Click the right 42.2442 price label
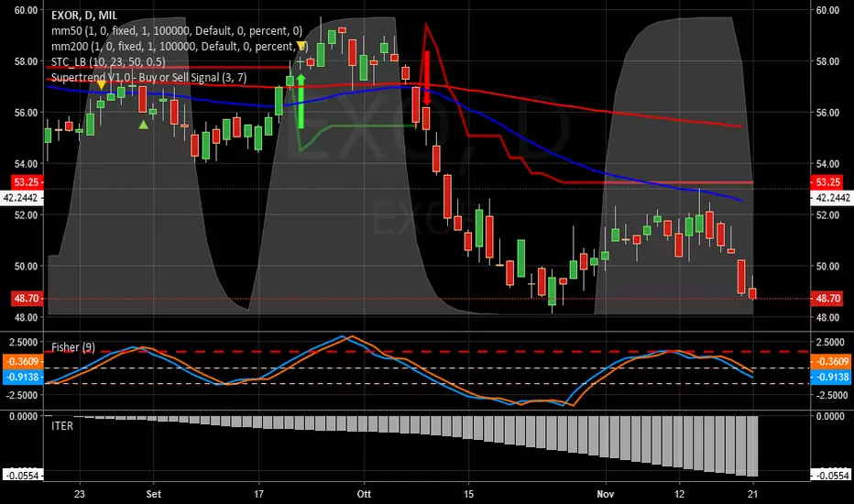The height and width of the screenshot is (504, 854). 832,198
